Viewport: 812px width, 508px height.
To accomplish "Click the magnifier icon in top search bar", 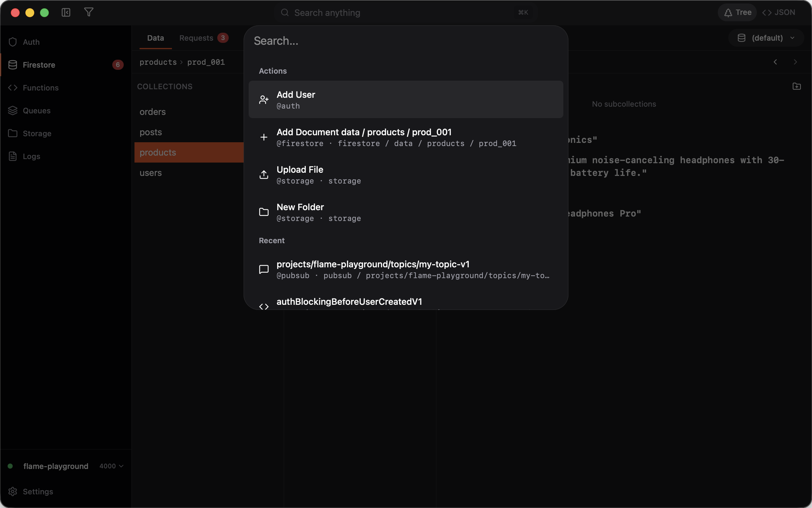I will point(285,12).
